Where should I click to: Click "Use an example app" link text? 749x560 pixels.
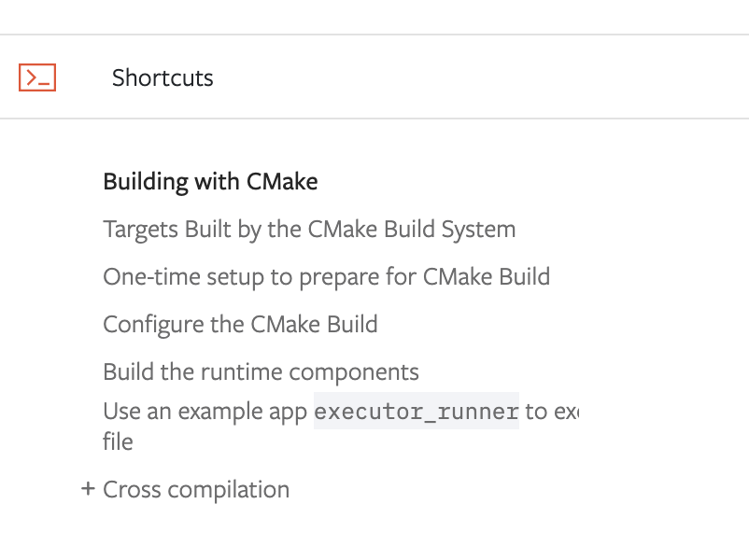[205, 412]
